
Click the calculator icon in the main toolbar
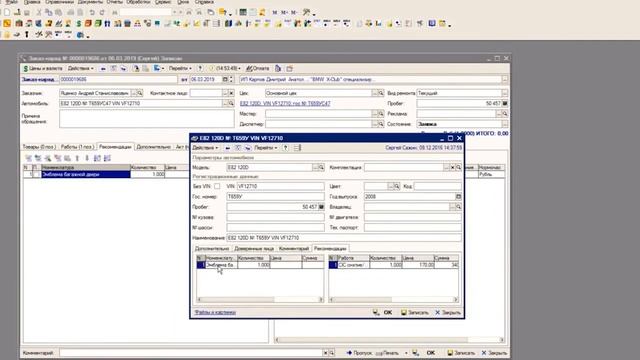(243, 13)
